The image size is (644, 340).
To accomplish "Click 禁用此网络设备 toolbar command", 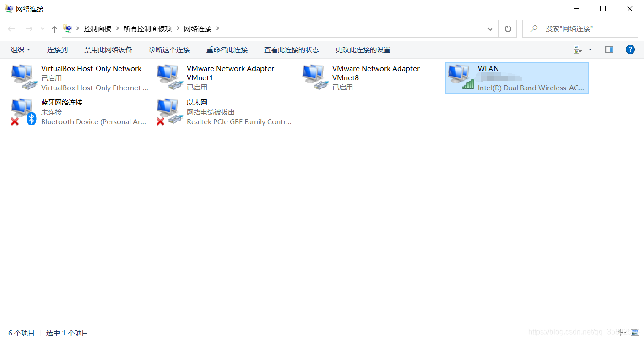I will tap(108, 49).
